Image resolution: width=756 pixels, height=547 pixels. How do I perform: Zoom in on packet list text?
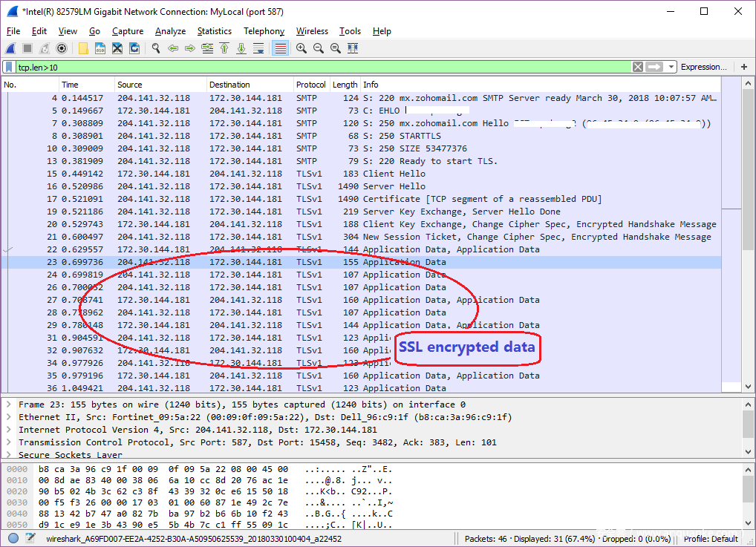point(302,48)
